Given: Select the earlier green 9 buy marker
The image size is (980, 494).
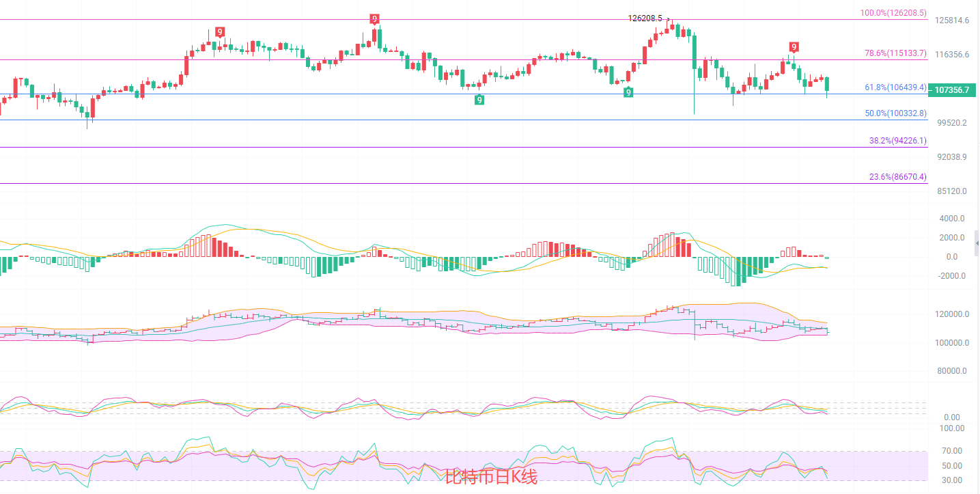Looking at the screenshot, I should (x=479, y=100).
